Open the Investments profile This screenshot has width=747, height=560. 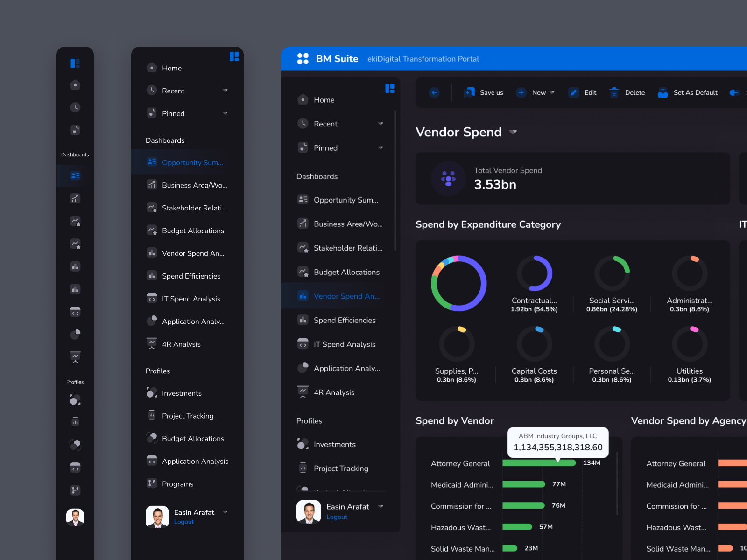[334, 444]
